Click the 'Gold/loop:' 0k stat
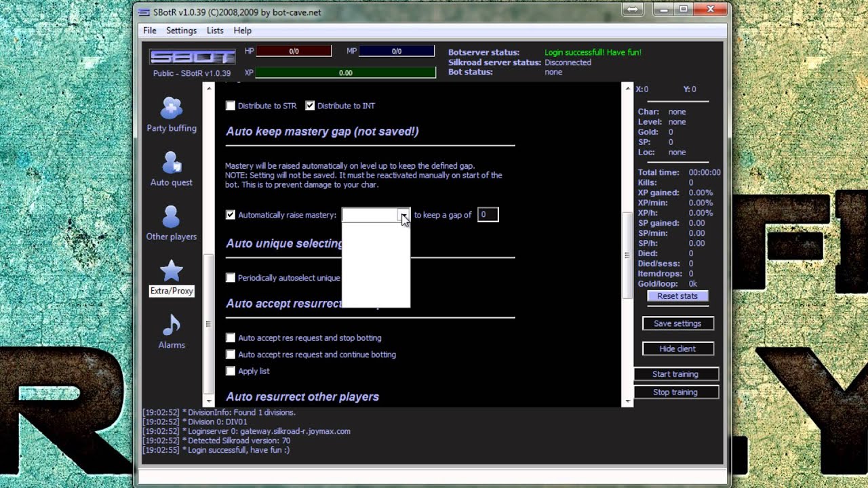 pos(693,284)
